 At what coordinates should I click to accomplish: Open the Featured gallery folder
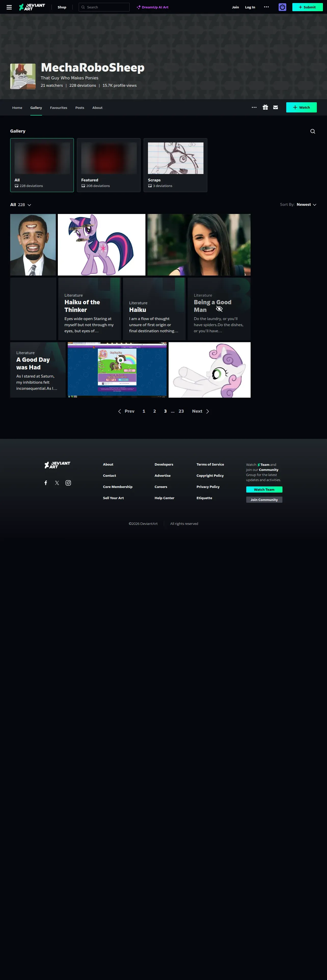click(x=109, y=165)
